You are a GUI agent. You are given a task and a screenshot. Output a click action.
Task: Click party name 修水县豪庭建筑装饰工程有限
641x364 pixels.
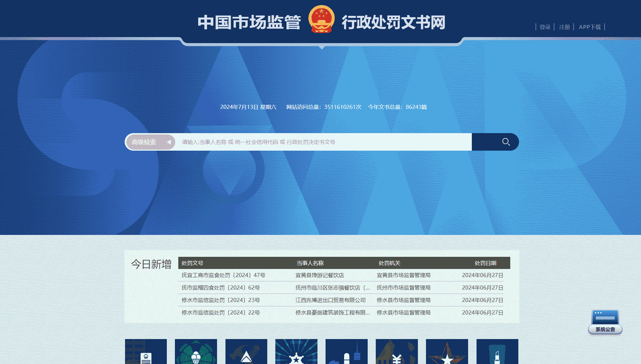point(333,313)
